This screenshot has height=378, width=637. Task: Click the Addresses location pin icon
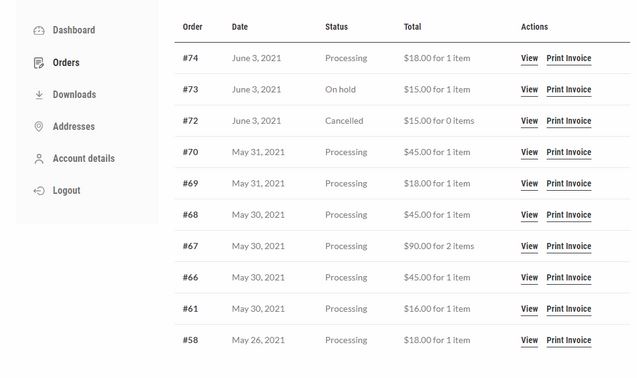pos(39,126)
